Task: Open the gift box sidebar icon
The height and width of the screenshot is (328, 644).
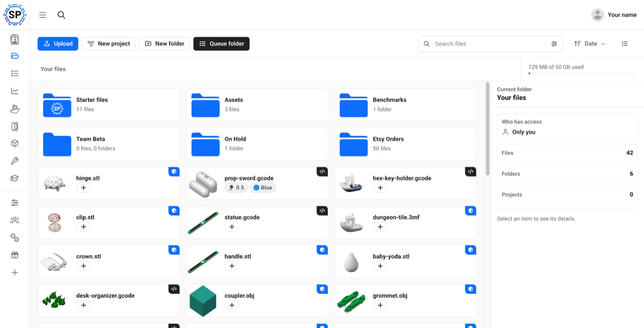Action: (x=15, y=255)
